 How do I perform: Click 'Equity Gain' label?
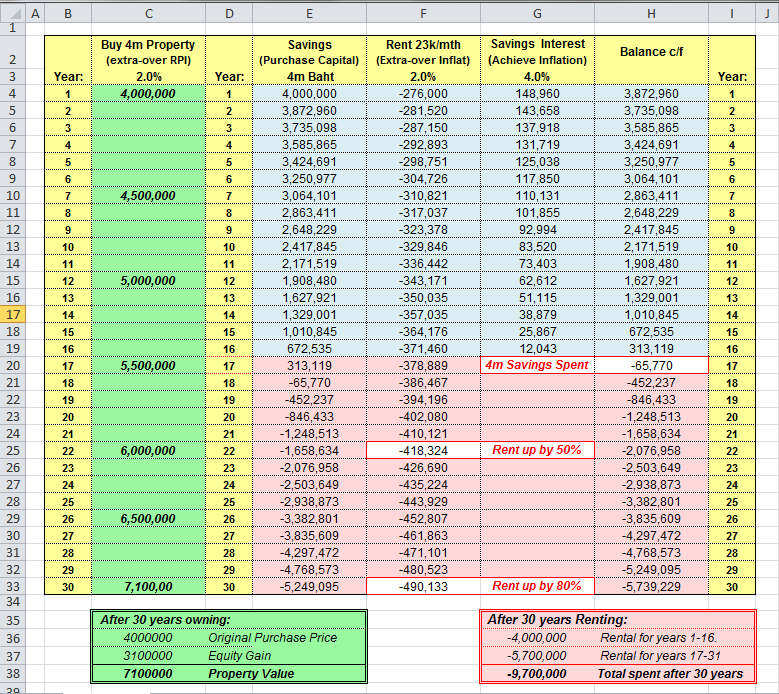(x=239, y=656)
